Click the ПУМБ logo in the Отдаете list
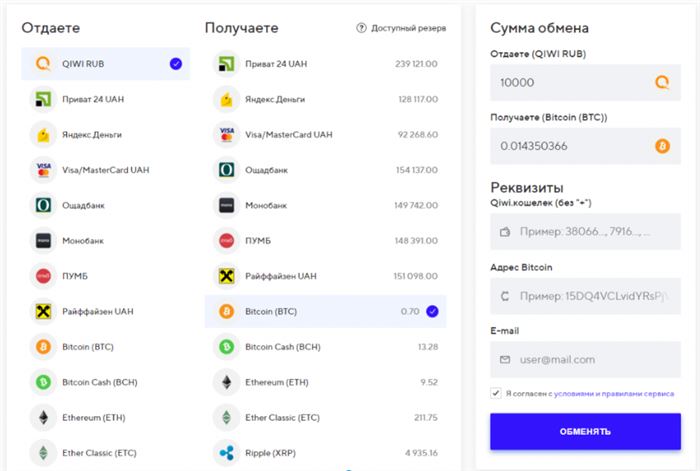Screen dimensions: 700x471 [43, 276]
